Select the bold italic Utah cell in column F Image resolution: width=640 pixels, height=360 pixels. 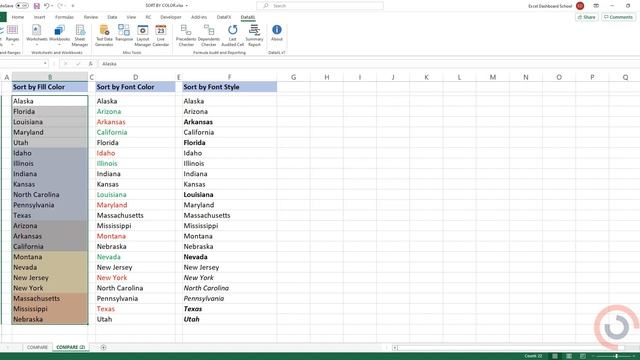point(229,319)
